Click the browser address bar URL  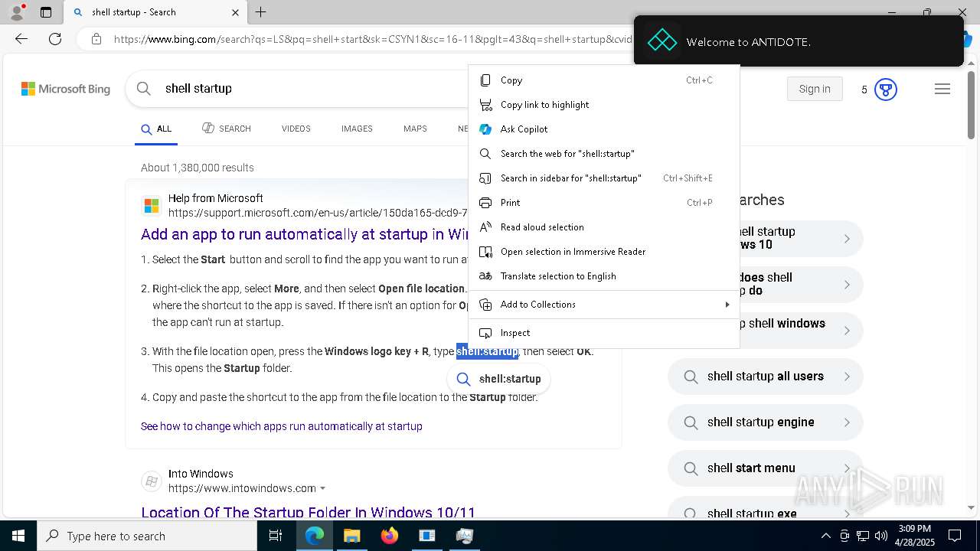click(373, 39)
